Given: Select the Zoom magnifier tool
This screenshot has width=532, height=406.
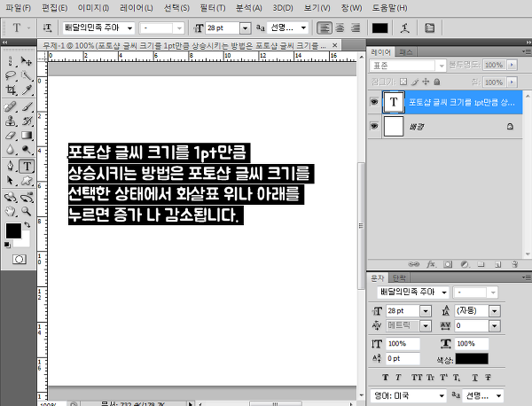Looking at the screenshot, I should click(x=26, y=211).
